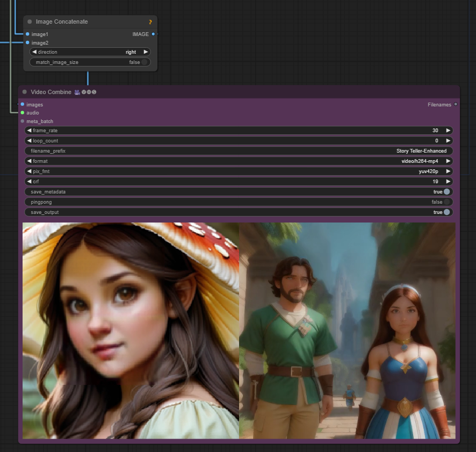
Task: Click the Image Concatenate help question mark
Action: (150, 22)
